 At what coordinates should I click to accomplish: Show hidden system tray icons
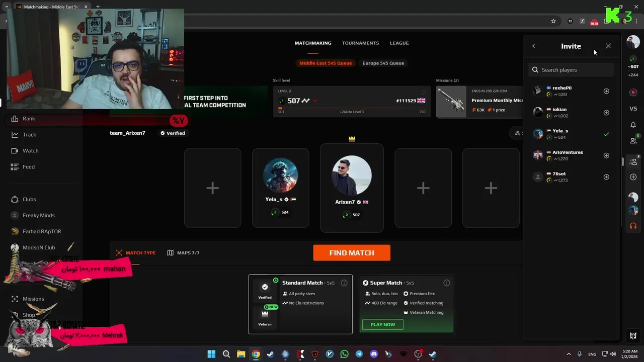pos(569,354)
